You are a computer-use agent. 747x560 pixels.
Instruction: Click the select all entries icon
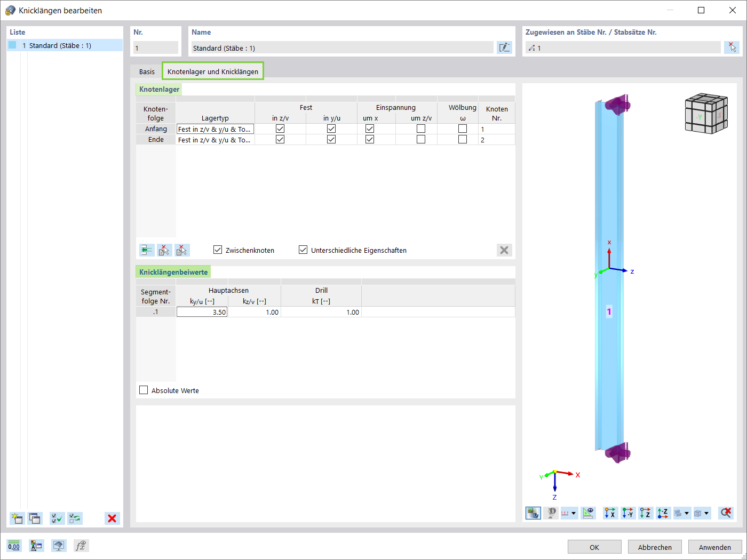click(57, 518)
